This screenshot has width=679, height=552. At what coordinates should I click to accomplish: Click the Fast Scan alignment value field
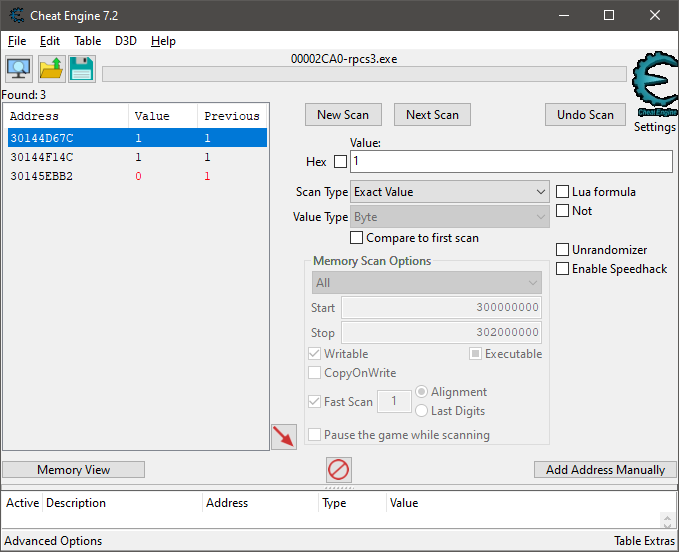click(x=394, y=401)
